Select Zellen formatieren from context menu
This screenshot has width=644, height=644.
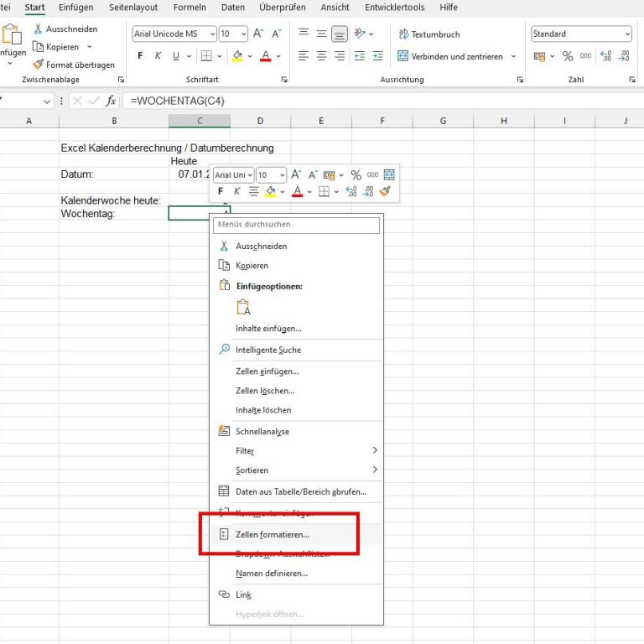(x=272, y=534)
